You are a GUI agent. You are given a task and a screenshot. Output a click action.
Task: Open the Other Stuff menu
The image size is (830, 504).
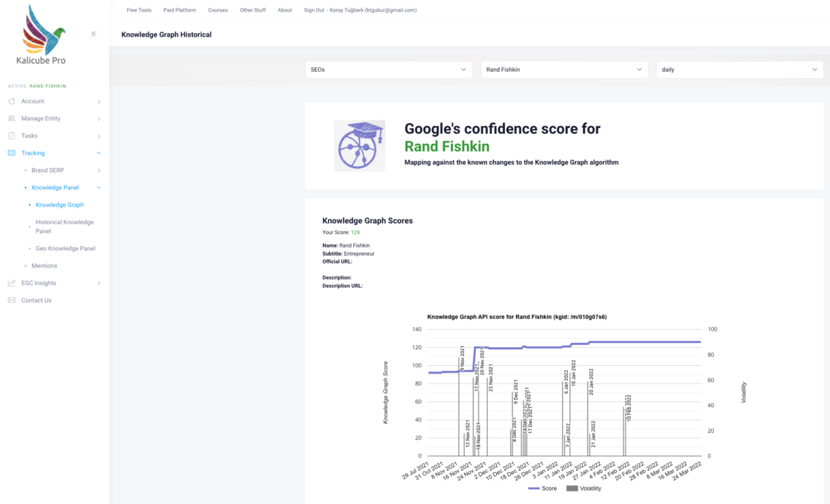click(252, 10)
